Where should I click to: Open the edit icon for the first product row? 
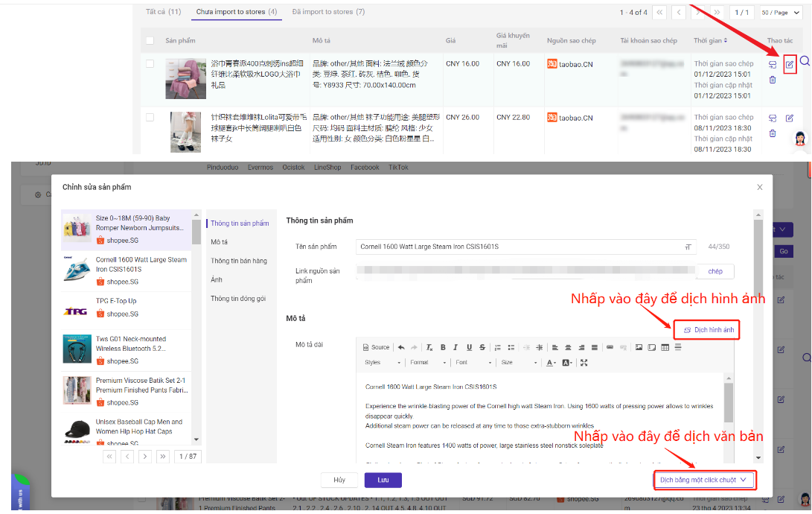790,65
